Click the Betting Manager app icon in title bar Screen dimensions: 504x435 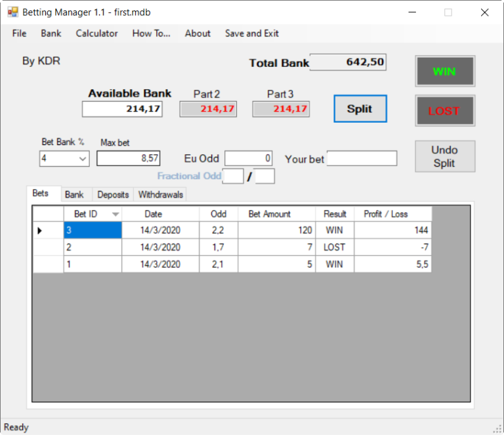point(13,12)
